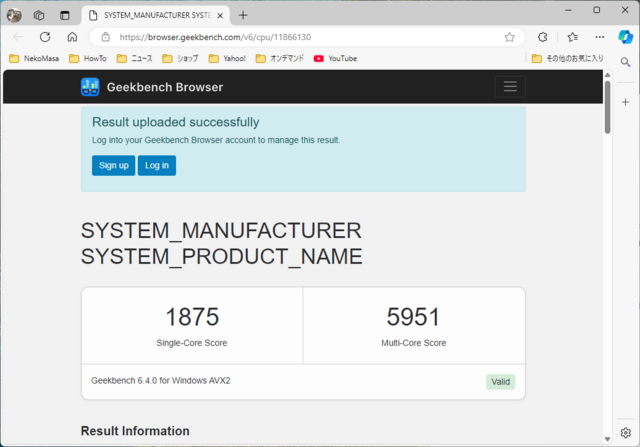Click the 5951 multi-core score

[x=413, y=317]
